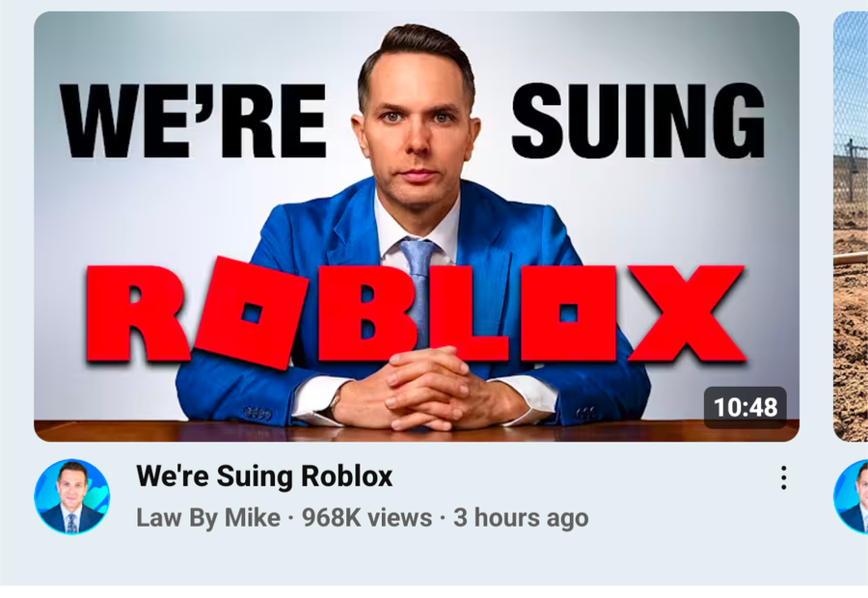
Task: Click the 3 hours ago timestamp
Action: [521, 518]
